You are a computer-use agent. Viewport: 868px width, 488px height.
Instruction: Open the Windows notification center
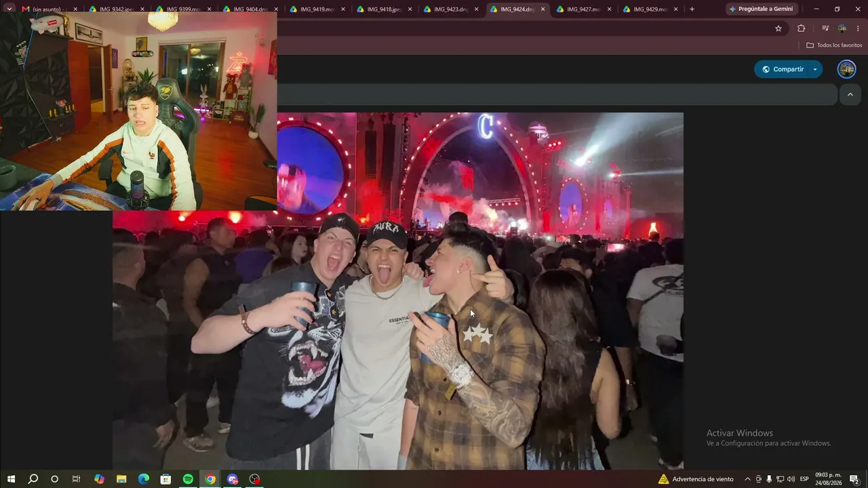tap(854, 479)
